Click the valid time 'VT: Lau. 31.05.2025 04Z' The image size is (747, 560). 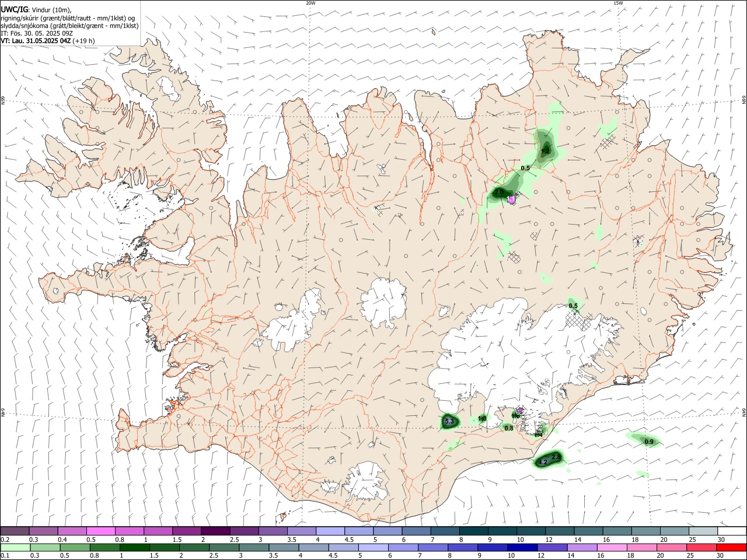[x=36, y=41]
